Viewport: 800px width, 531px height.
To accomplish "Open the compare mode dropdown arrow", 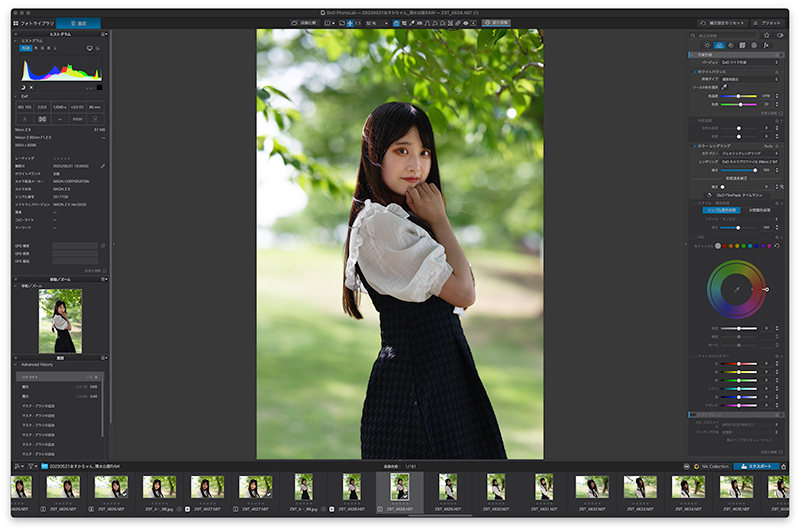I will coord(333,23).
